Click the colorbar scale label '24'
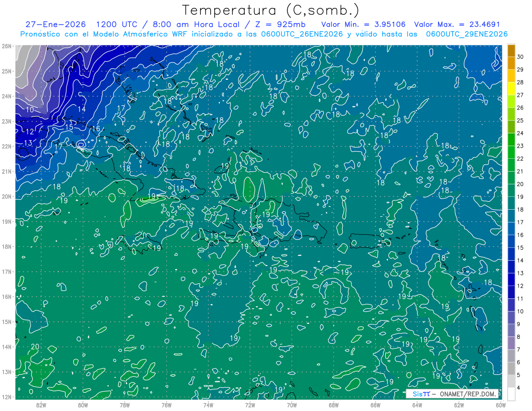Image resolution: width=532 pixels, height=411 pixels. [520, 133]
